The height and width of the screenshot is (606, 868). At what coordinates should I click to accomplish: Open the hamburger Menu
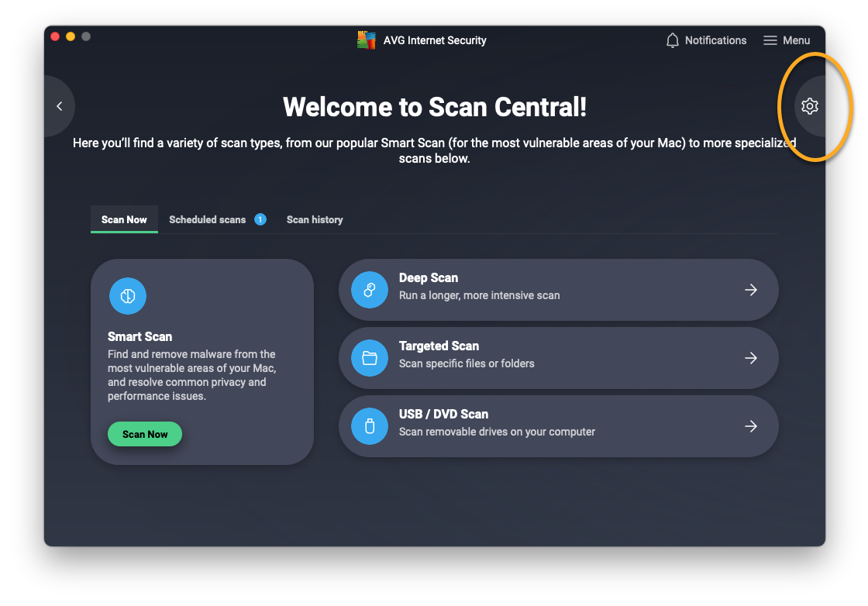point(787,40)
